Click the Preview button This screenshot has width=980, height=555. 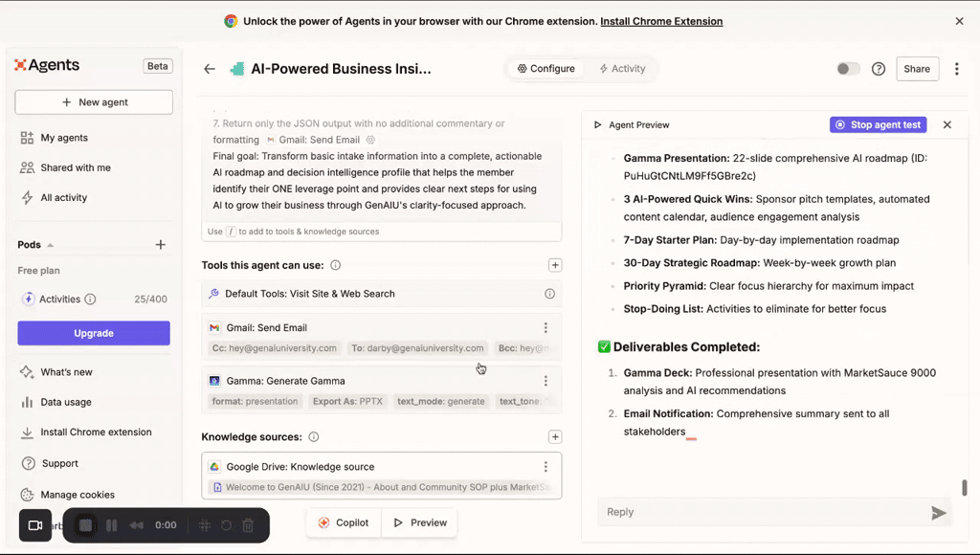[x=420, y=522]
